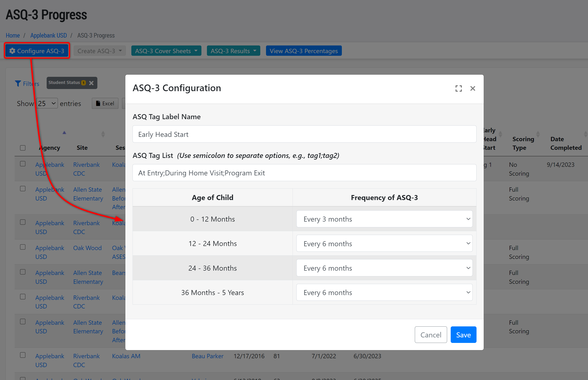Sort by Agency column arrow

[64, 133]
